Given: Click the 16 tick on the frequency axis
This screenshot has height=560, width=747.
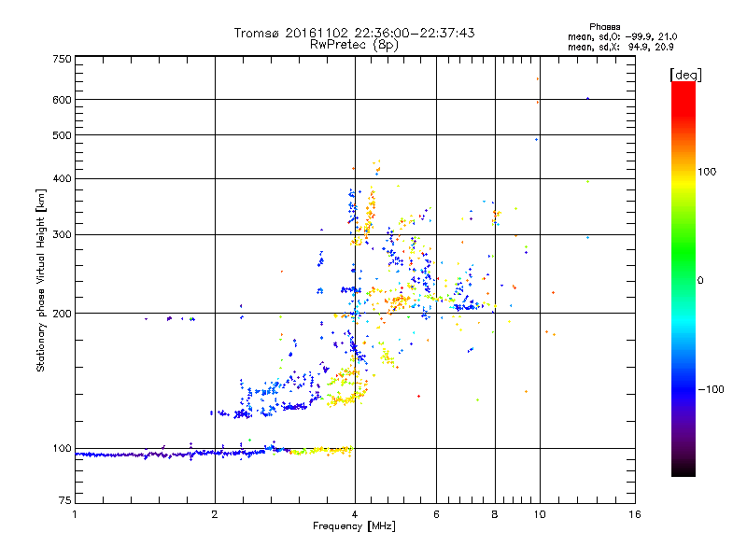Looking at the screenshot, I should (x=633, y=514).
